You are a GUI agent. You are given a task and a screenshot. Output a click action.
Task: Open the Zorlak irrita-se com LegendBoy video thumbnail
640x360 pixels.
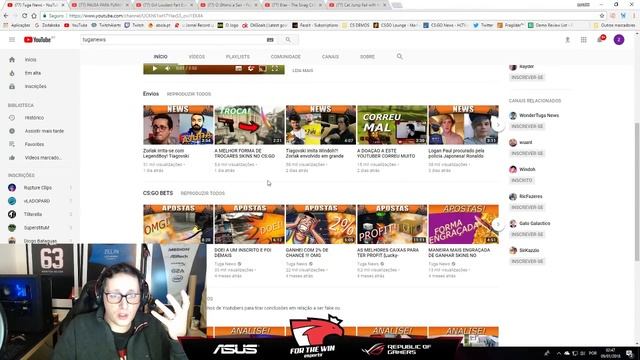[178, 125]
